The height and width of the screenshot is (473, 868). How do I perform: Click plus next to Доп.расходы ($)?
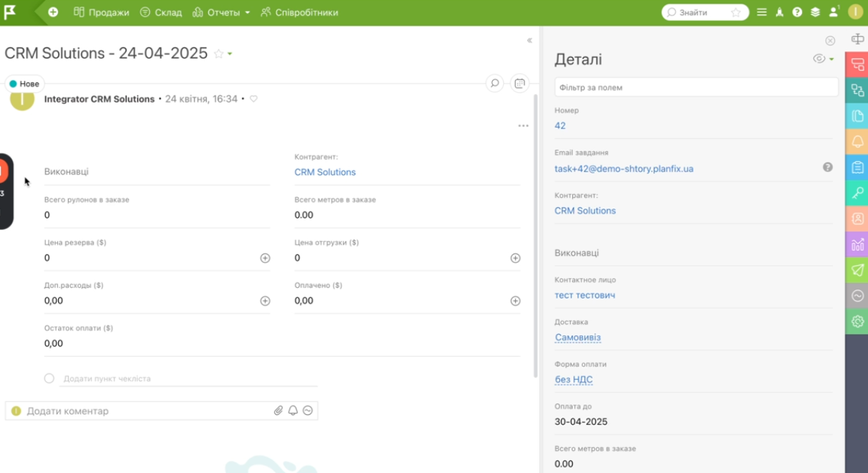(x=265, y=301)
